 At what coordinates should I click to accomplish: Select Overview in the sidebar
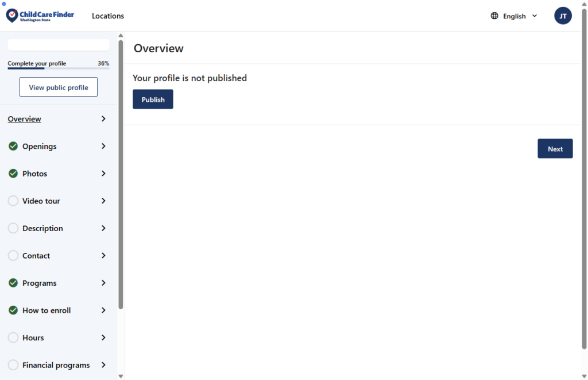pos(25,119)
